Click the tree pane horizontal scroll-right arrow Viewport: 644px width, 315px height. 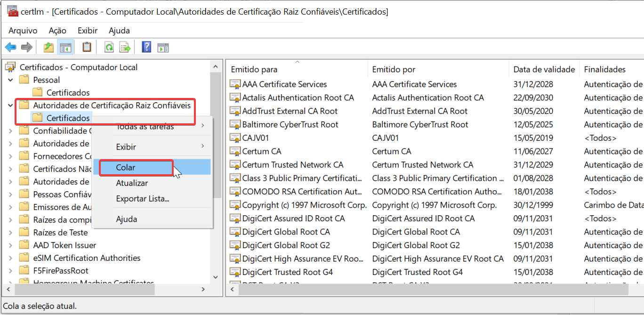(x=203, y=290)
